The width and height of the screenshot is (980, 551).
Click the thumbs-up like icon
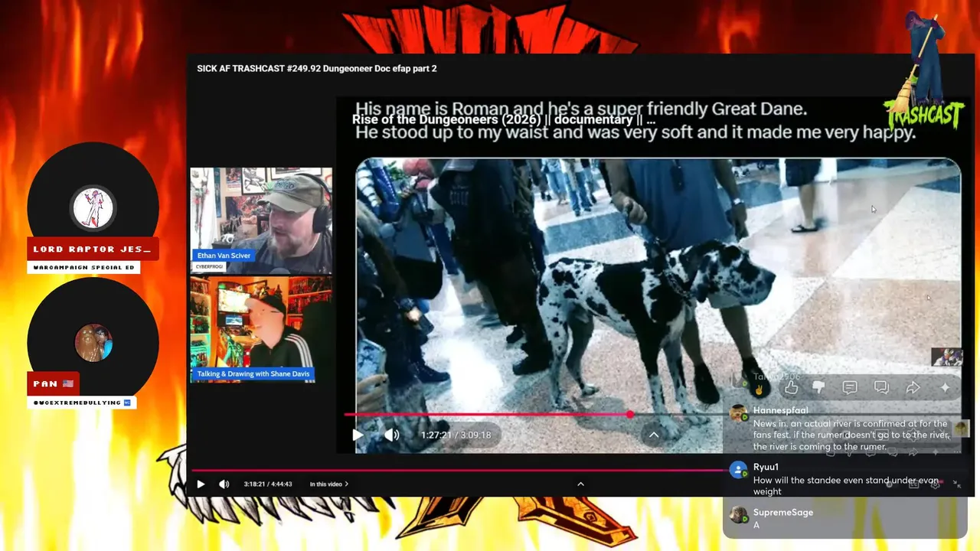click(791, 388)
